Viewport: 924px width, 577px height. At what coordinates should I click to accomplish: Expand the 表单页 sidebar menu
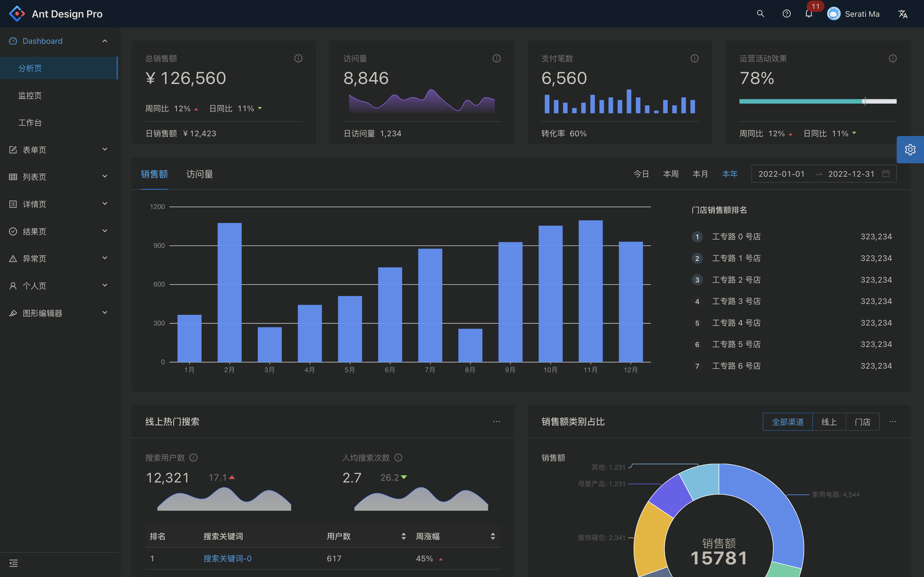point(59,150)
